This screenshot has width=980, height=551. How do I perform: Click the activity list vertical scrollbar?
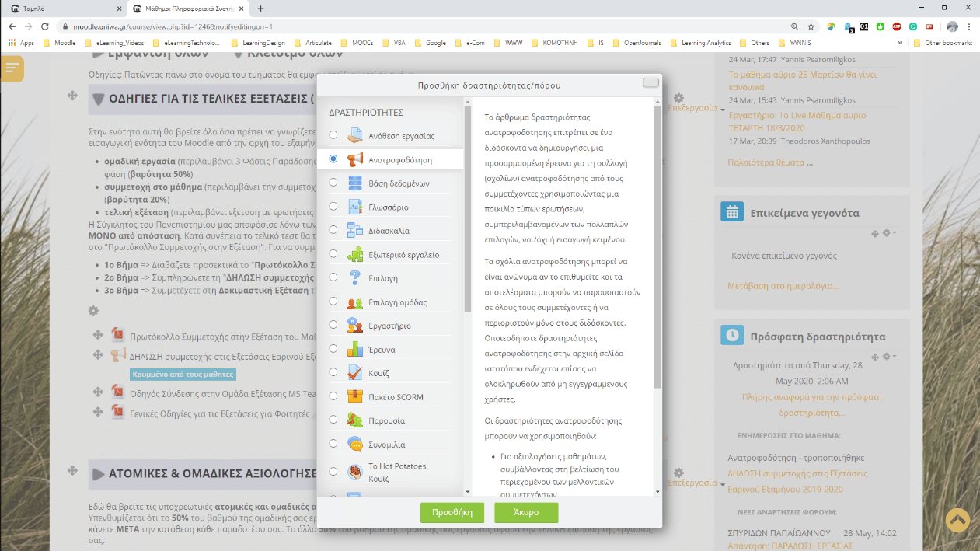pos(467,210)
